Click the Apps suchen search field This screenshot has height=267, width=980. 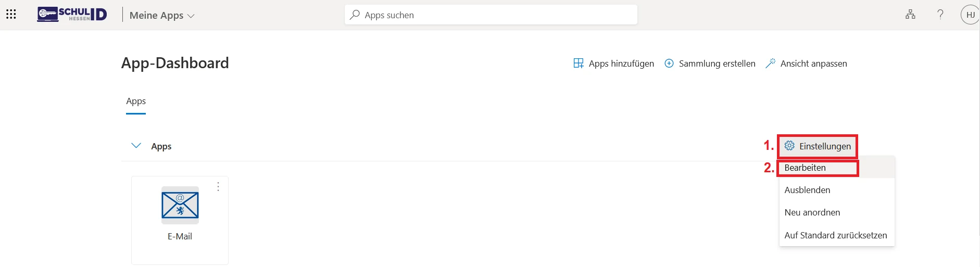(491, 15)
